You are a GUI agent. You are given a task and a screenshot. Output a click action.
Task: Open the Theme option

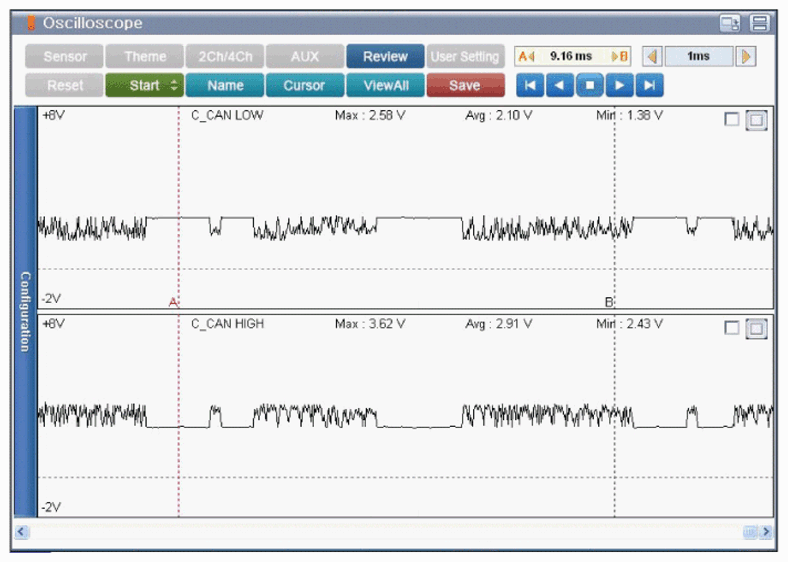(x=145, y=56)
